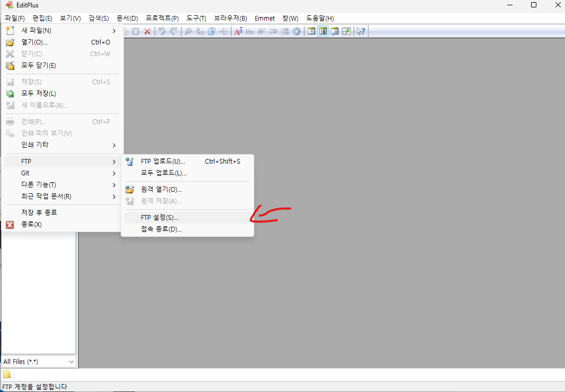This screenshot has height=392, width=565.
Task: Choose 모두 업로드(L)... from the submenu
Action: (x=187, y=173)
